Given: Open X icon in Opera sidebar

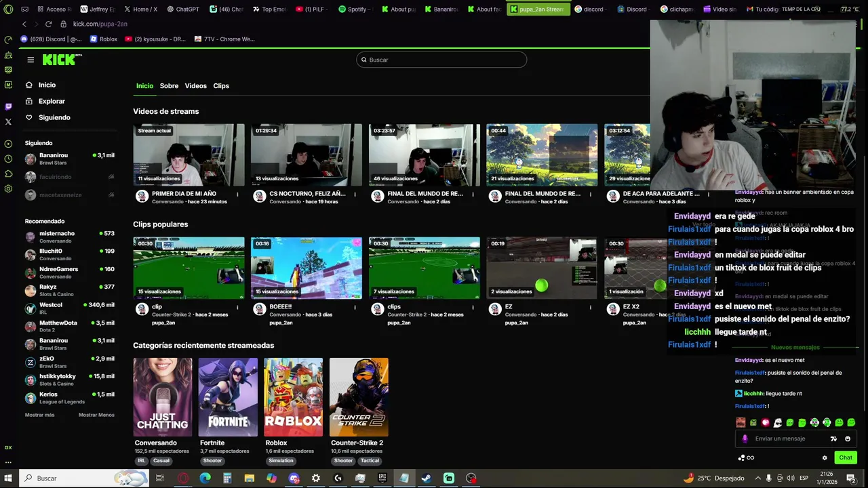Looking at the screenshot, I should [x=8, y=122].
